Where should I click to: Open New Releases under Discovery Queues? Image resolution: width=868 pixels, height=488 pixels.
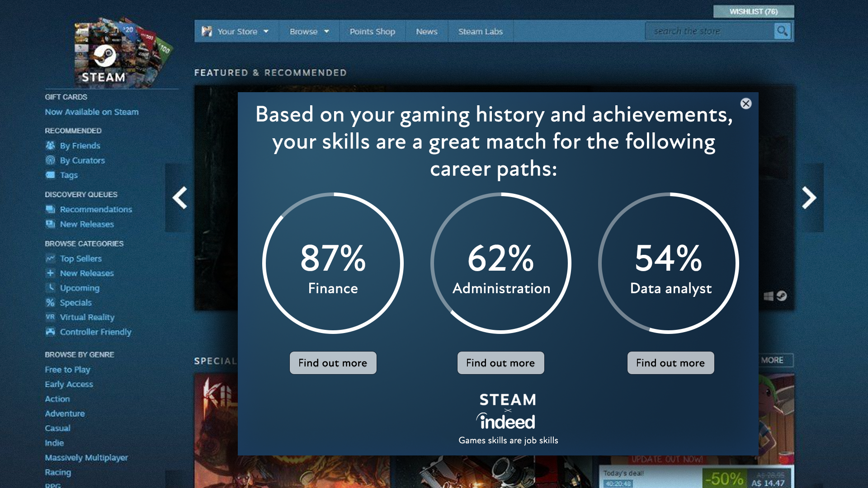pyautogui.click(x=87, y=224)
